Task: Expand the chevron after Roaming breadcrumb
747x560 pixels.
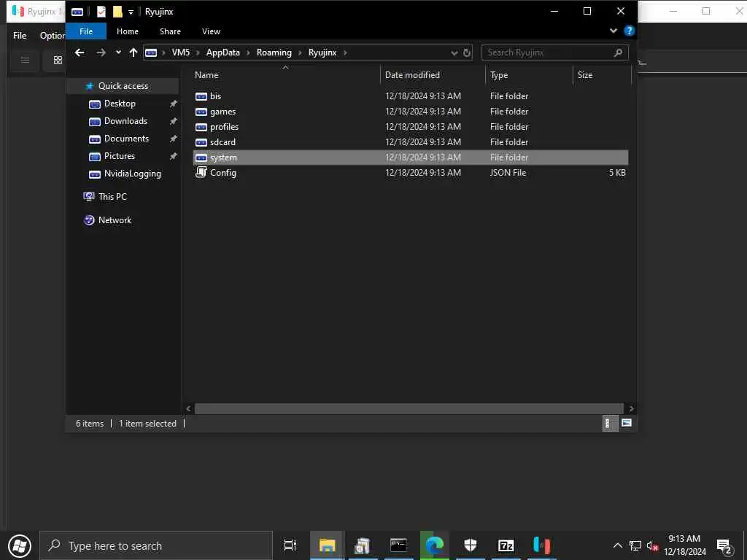Action: (300, 52)
